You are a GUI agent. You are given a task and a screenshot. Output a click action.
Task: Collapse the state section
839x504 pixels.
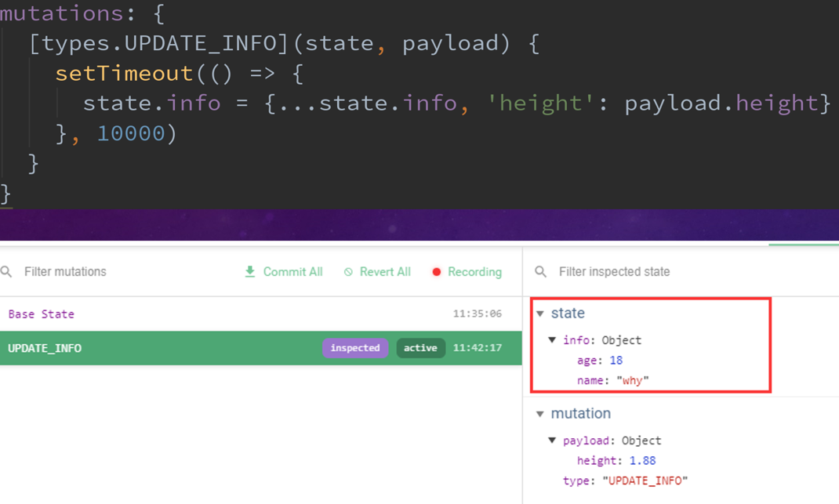pos(540,314)
